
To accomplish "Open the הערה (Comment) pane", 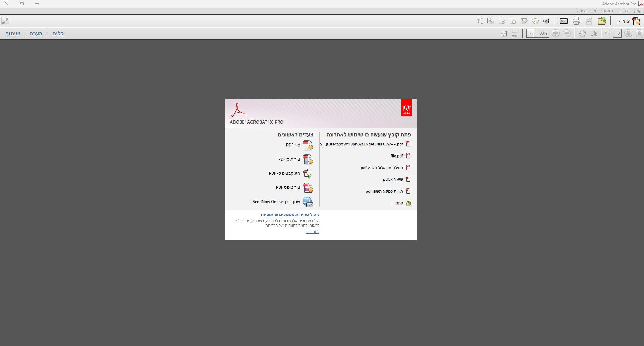I will point(36,33).
